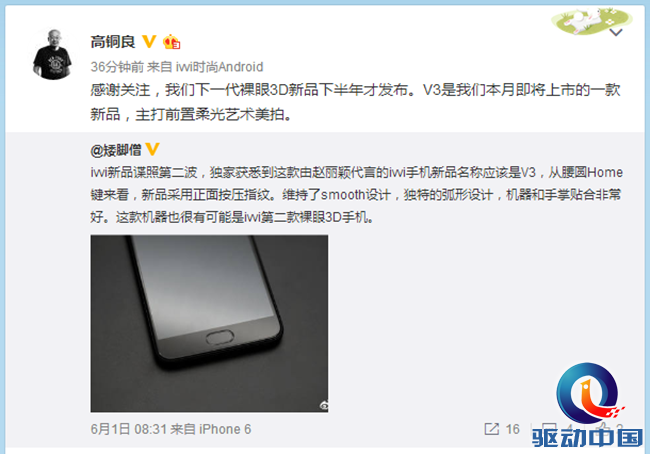
Task: Click the membership crown icon next to 高铜良
Action: 171,42
